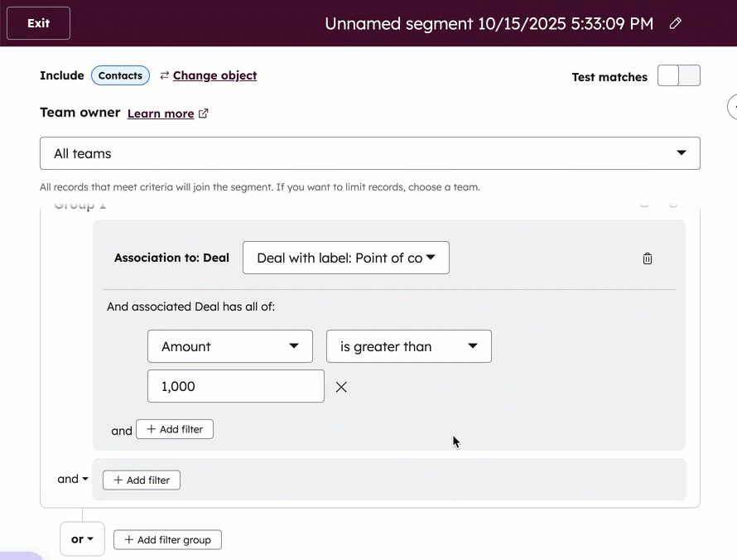
Task: Toggle the Test matches switch
Action: (x=678, y=76)
